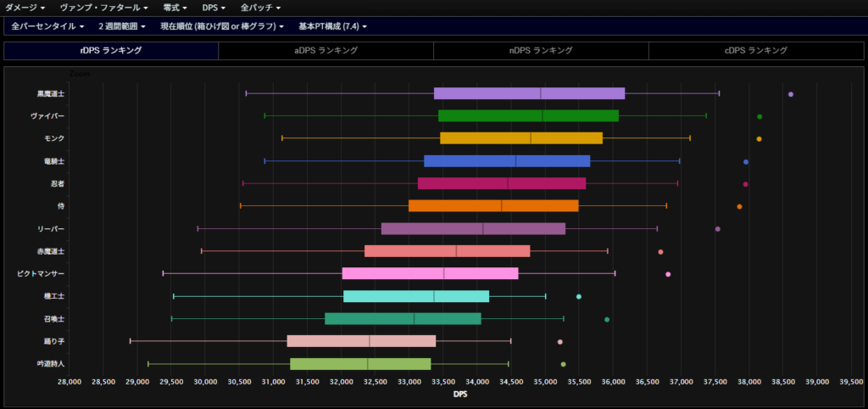This screenshot has width=868, height=409.
Task: Open the 現在順位 chart type dropdown
Action: [x=222, y=26]
